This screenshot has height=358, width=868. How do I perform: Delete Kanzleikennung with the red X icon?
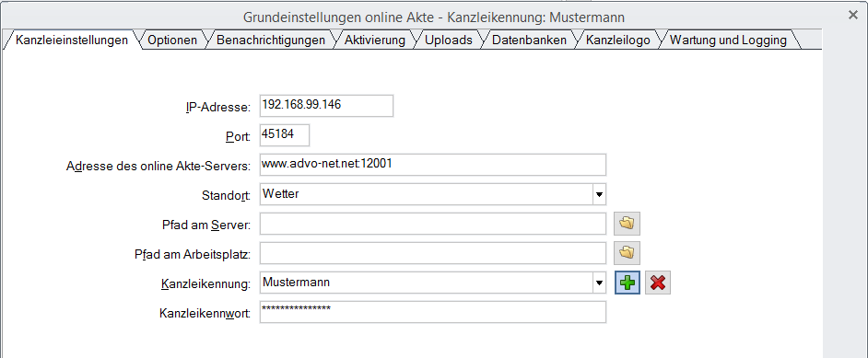[658, 283]
